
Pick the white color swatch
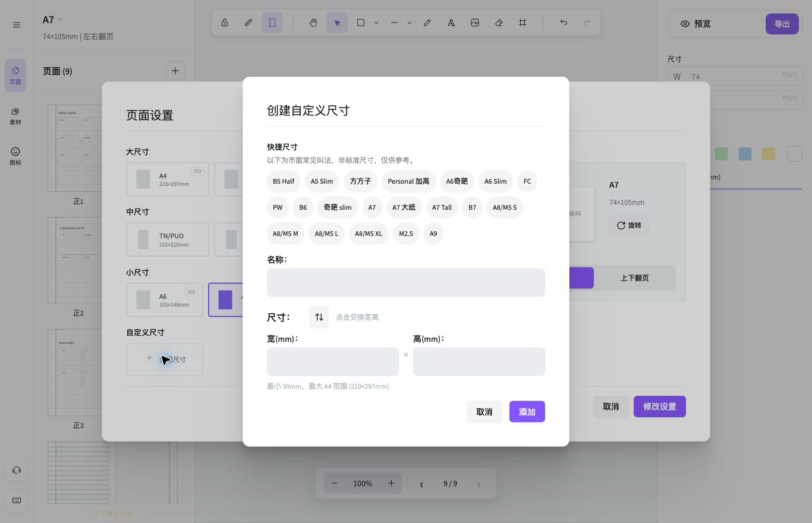point(795,154)
